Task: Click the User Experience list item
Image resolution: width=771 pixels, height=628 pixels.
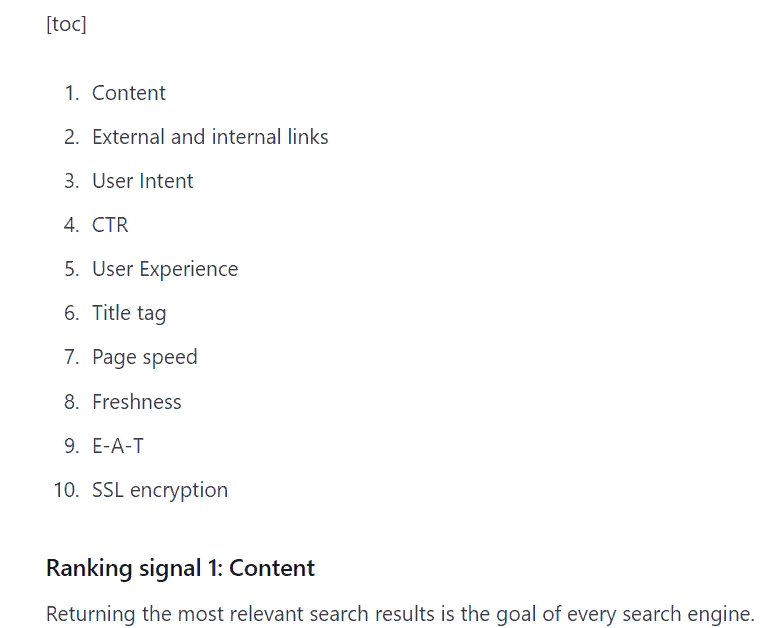Action: 165,269
